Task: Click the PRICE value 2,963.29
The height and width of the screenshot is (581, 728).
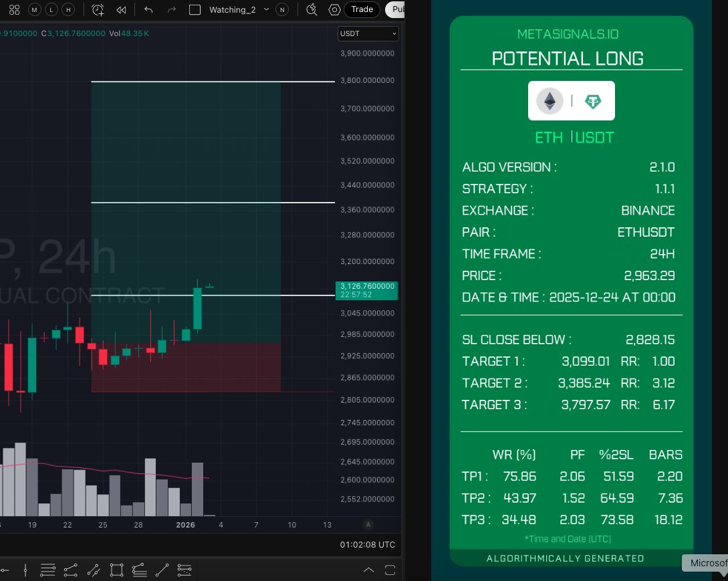Action: click(x=649, y=276)
